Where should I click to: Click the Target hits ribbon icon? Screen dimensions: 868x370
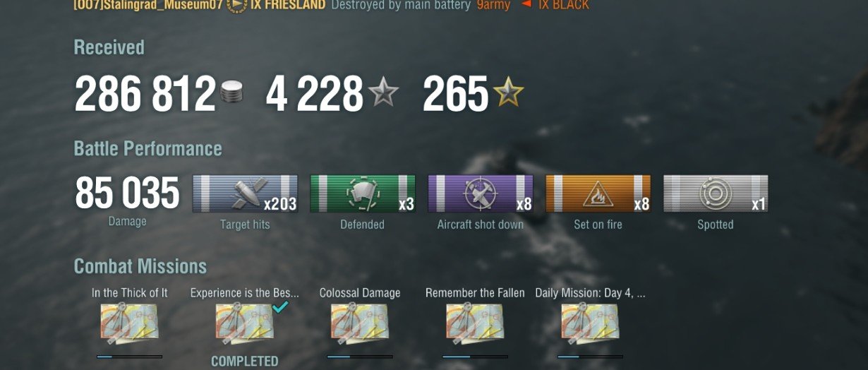[245, 193]
